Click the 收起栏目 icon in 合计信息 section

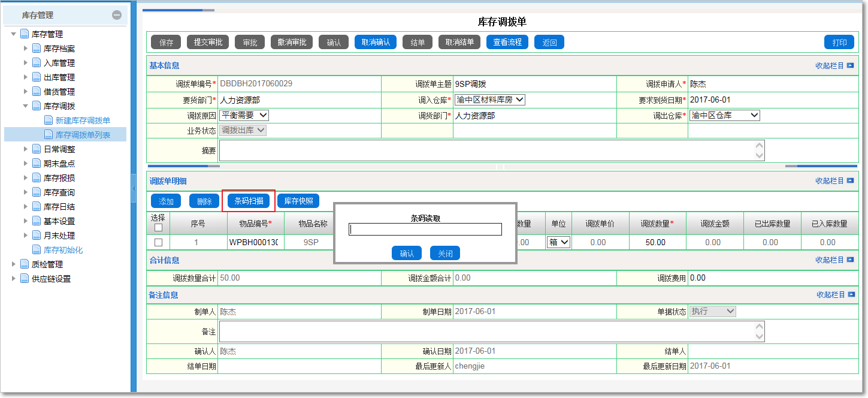849,260
